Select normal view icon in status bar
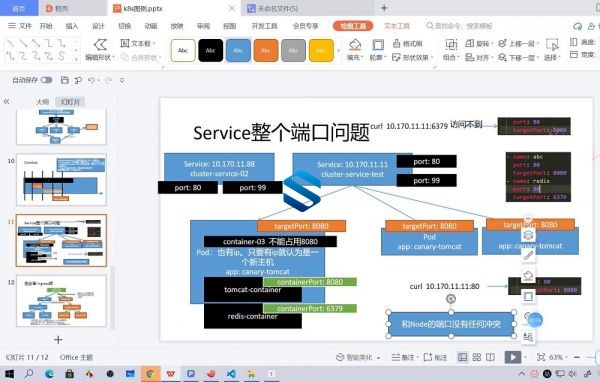 pyautogui.click(x=462, y=357)
